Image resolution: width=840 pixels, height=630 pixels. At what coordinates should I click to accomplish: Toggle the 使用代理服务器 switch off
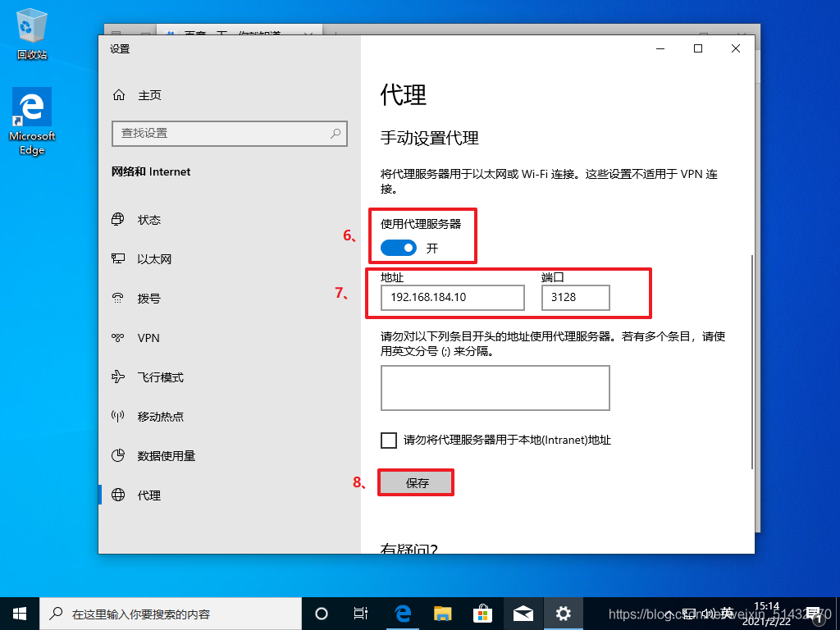[399, 248]
